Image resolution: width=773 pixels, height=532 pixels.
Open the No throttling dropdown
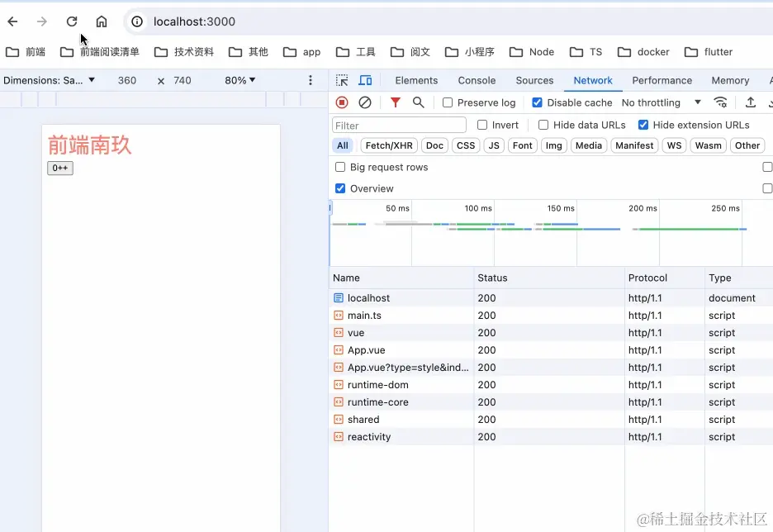pos(661,102)
